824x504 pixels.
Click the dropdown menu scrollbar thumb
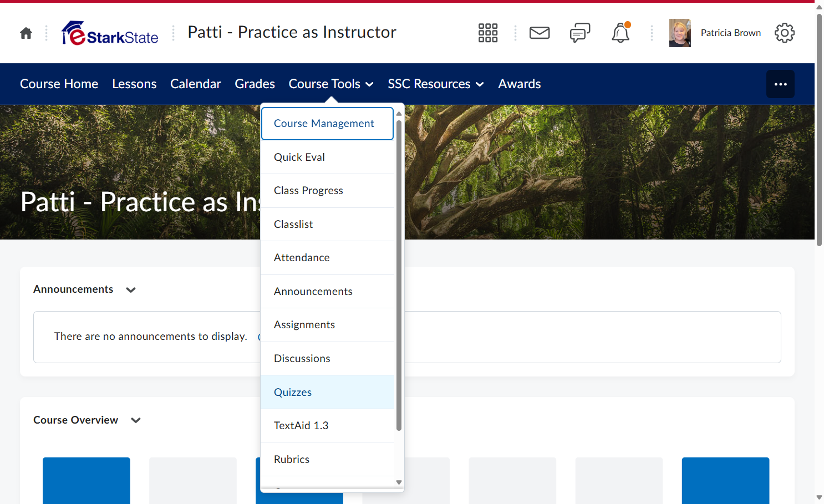[399, 275]
